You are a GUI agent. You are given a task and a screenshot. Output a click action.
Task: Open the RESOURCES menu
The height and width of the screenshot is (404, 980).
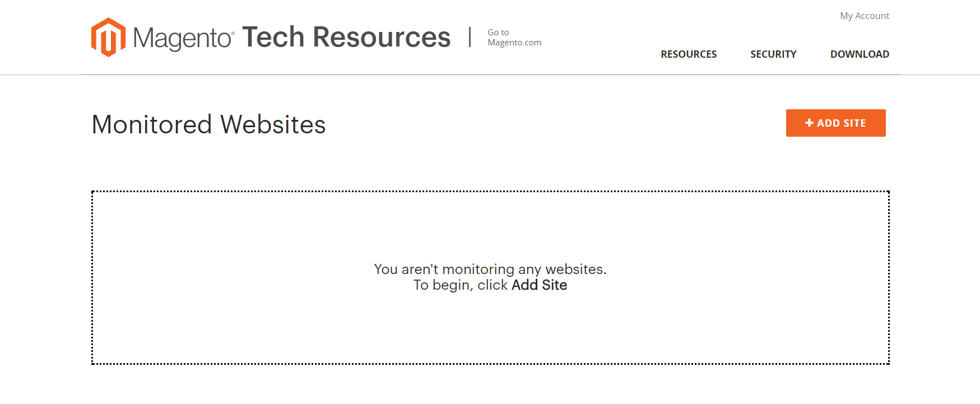point(689,54)
